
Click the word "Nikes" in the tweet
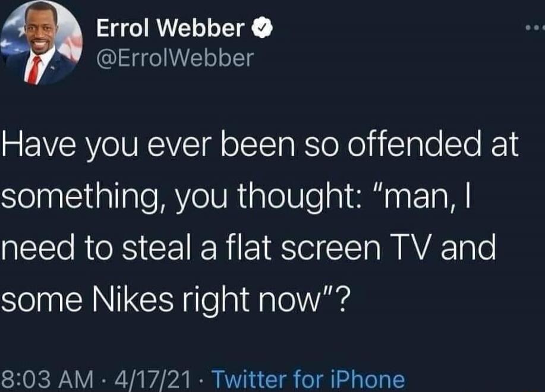[133, 299]
